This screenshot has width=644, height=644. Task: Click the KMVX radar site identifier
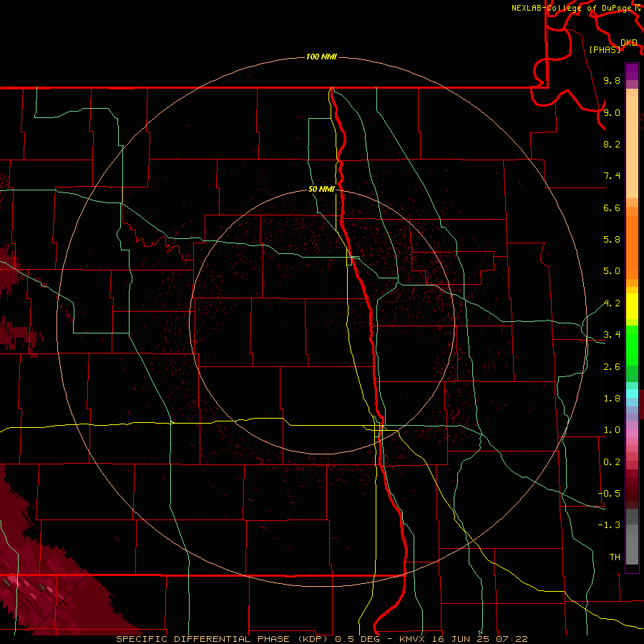pos(411,639)
